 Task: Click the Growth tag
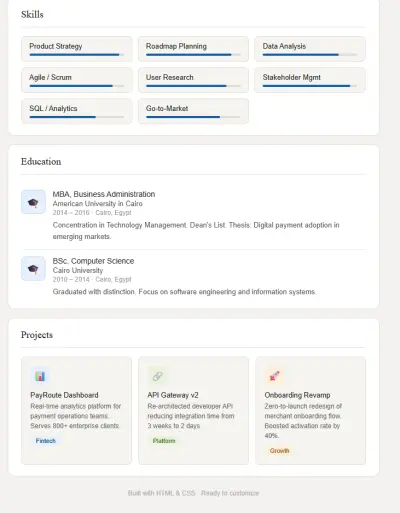pyautogui.click(x=279, y=451)
